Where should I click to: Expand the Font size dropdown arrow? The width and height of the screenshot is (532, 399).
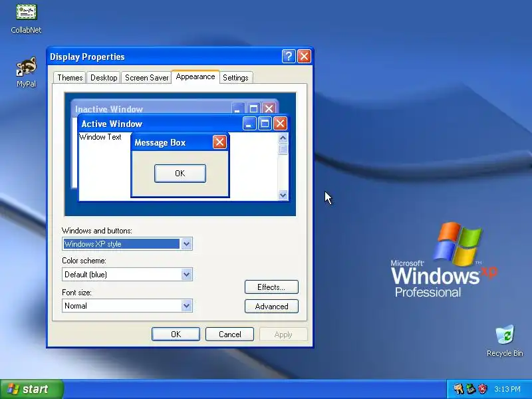click(186, 306)
